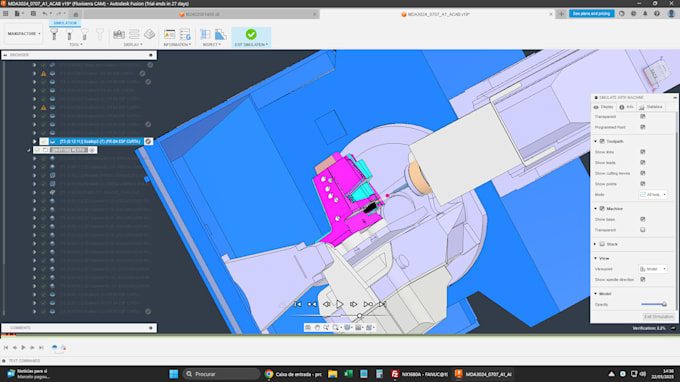Viewport: 680px width, 382px height.
Task: Toggle the Show cutting moves checkbox
Action: pos(643,173)
